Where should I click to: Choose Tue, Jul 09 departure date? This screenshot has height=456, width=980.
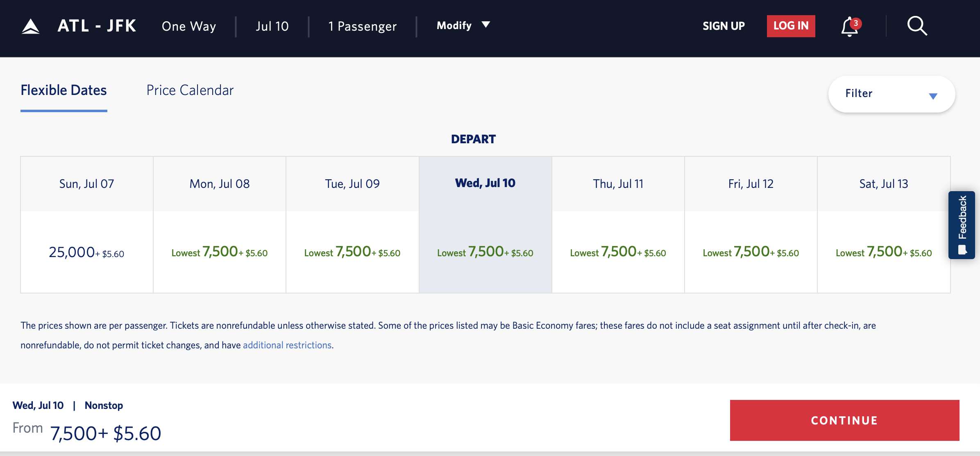(x=352, y=224)
